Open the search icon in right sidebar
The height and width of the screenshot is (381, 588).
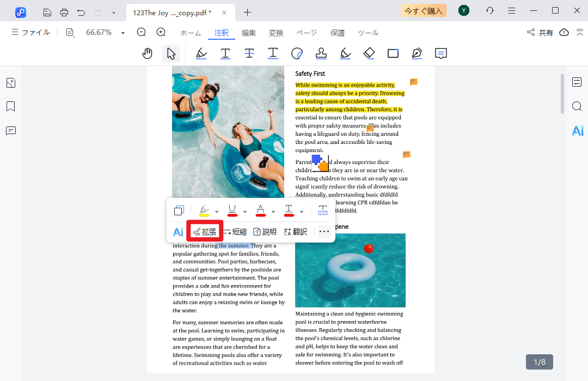pos(577,106)
